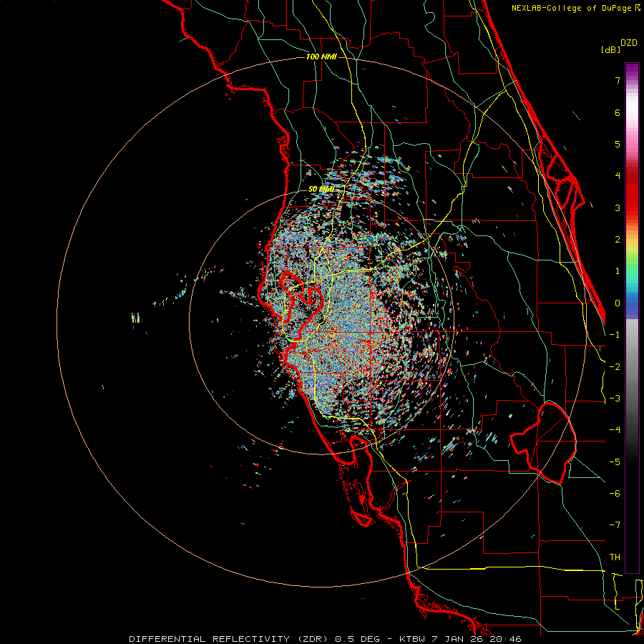Click the KTBW station identifier
The image size is (644, 644).
pyautogui.click(x=412, y=639)
